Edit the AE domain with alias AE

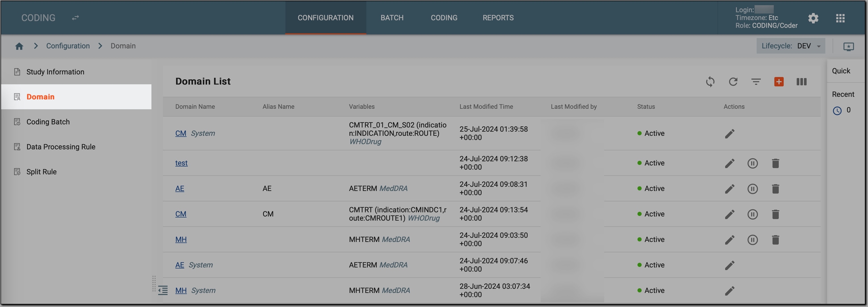point(729,189)
